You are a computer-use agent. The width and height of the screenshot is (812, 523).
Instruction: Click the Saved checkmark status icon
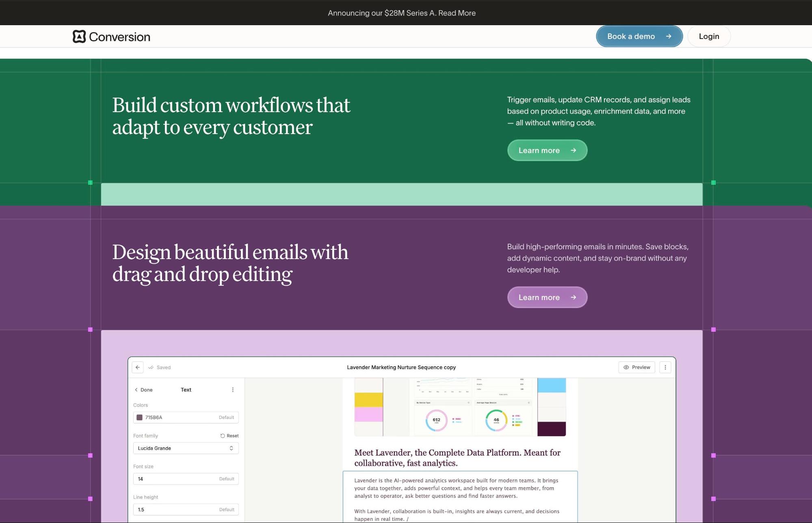click(151, 367)
